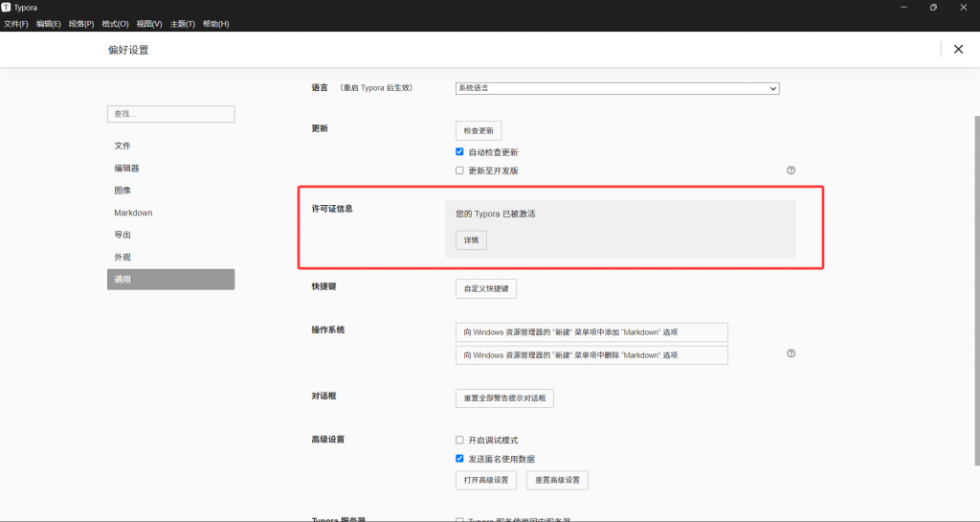The height and width of the screenshot is (522, 980).
Task: Click 向 Windows 资源管理器 添加 Markdown 选项 button
Action: click(x=591, y=332)
